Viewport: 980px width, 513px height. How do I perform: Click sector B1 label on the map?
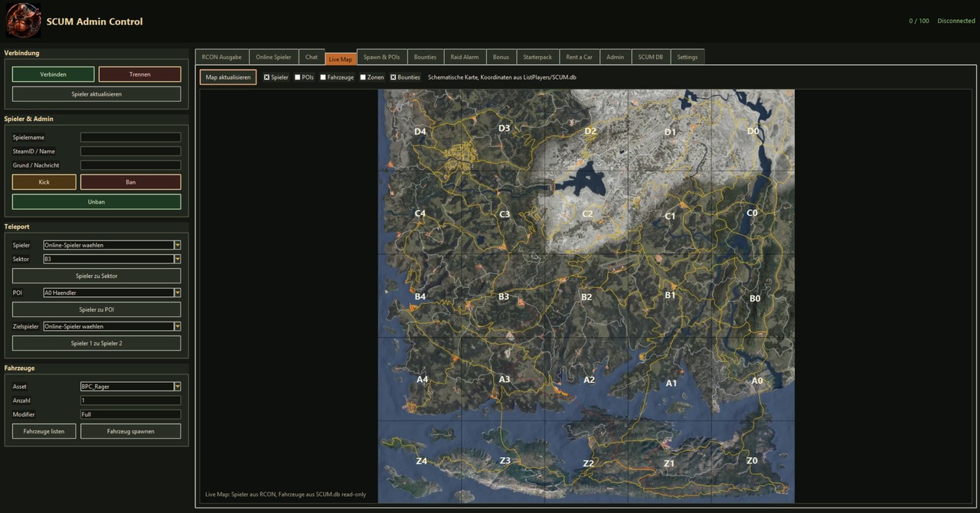pos(670,295)
